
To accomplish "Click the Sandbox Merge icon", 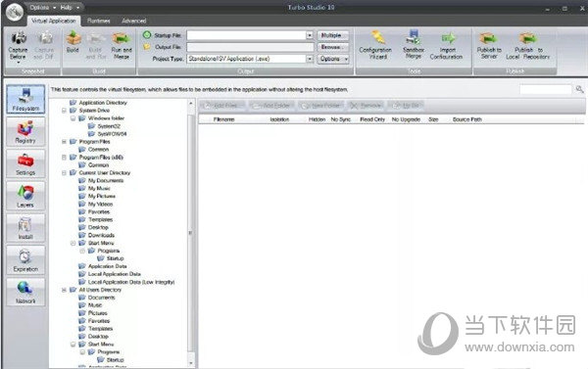I will 414,37.
